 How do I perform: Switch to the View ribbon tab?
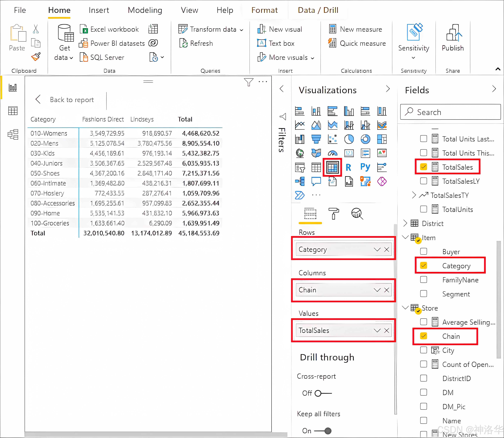pyautogui.click(x=190, y=10)
